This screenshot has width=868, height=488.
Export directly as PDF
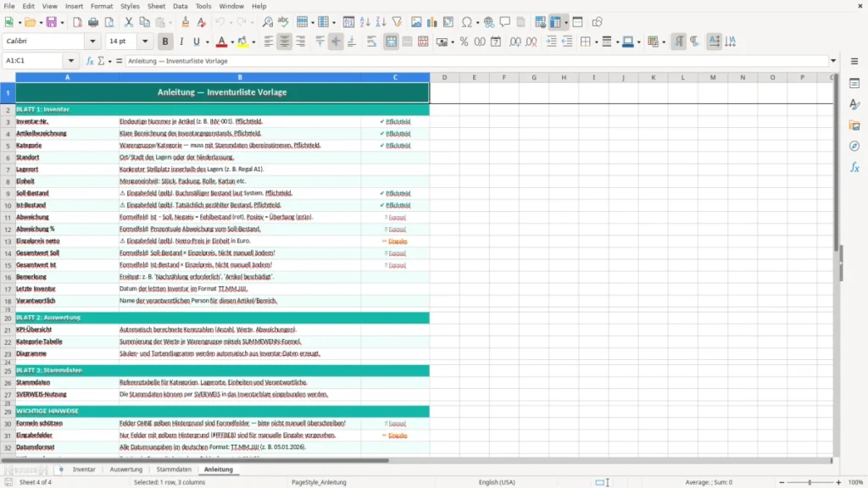(77, 22)
